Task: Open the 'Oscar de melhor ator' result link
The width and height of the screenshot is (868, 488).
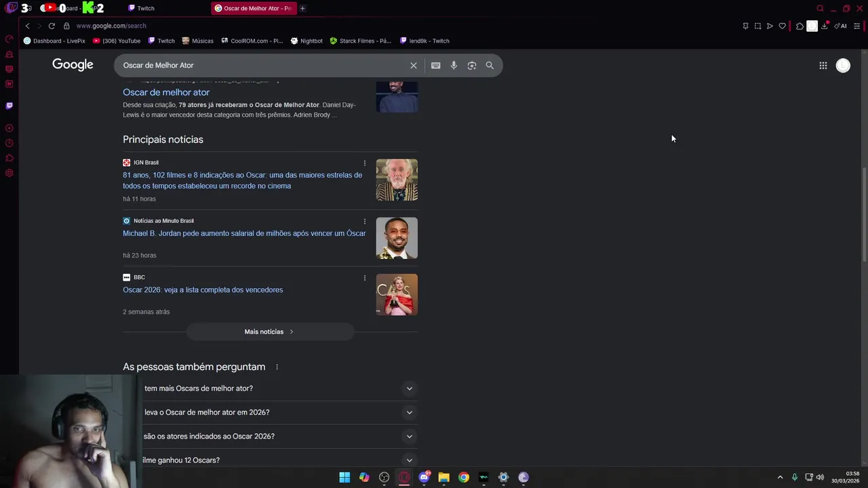Action: pyautogui.click(x=166, y=92)
